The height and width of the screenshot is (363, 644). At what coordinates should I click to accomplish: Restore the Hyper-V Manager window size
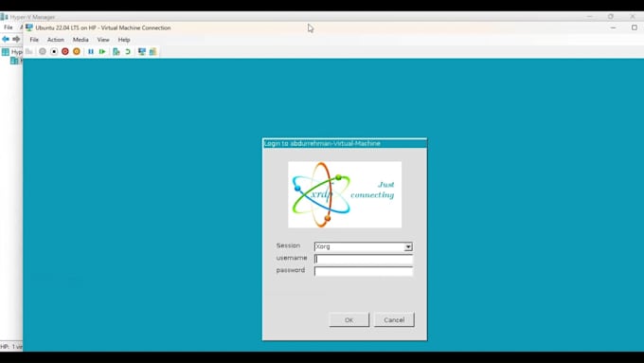[611, 16]
